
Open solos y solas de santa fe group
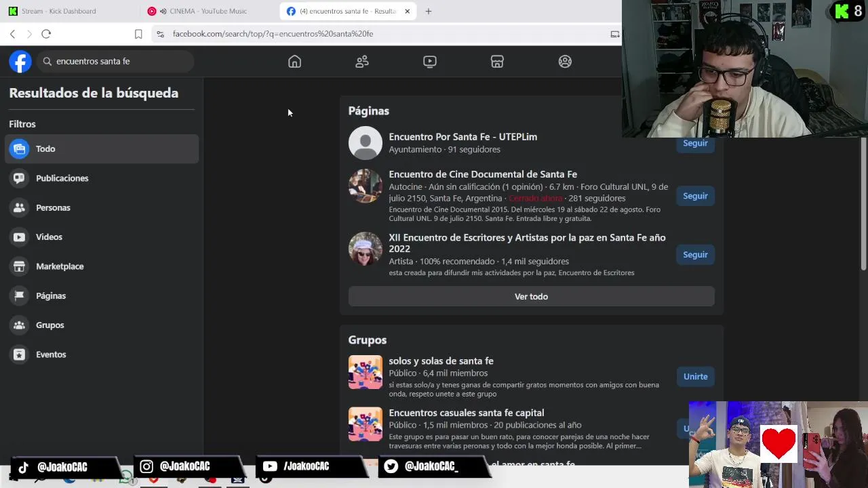441,361
